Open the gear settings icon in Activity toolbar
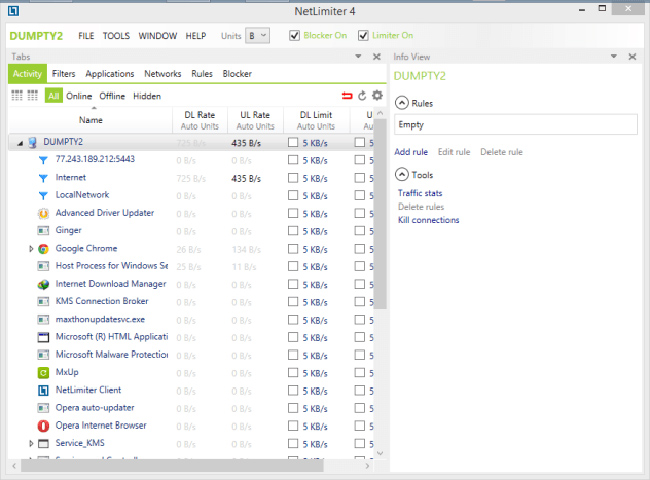The height and width of the screenshot is (480, 650). [377, 96]
